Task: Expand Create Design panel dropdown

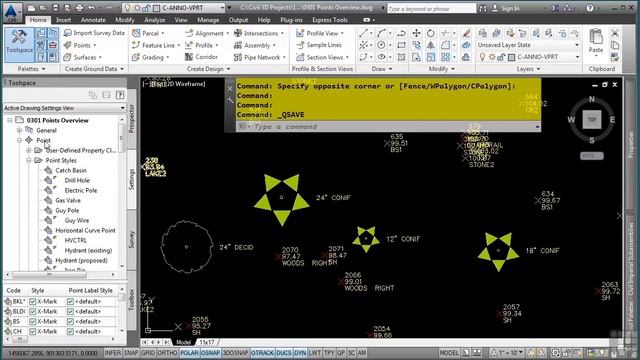Action: point(209,69)
